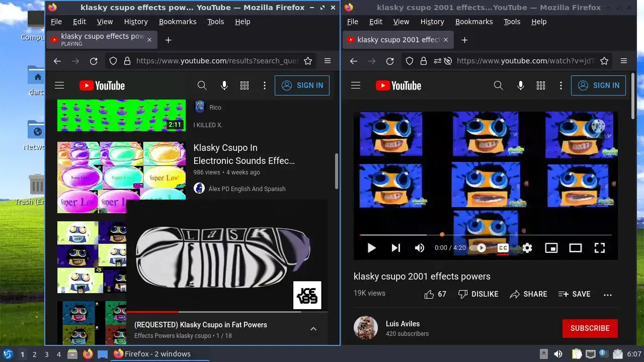This screenshot has width=644, height=362.
Task: Click the URL field in right window
Action: (525, 61)
